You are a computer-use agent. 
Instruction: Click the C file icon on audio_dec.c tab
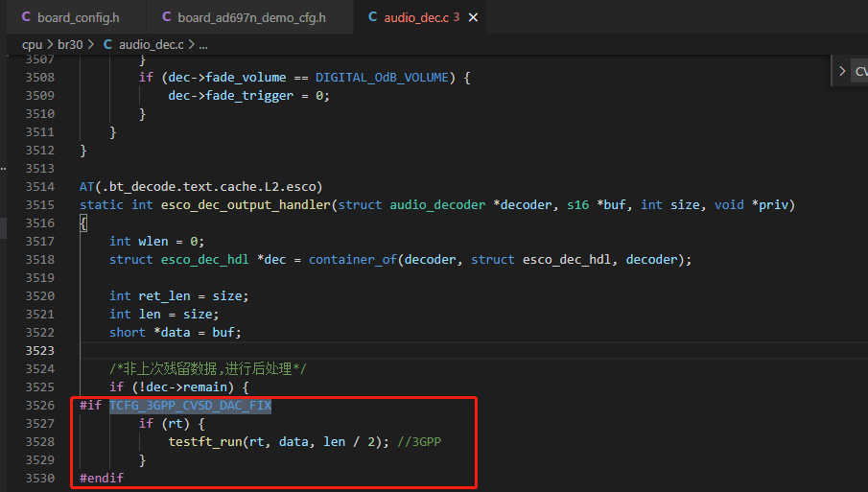pos(372,17)
